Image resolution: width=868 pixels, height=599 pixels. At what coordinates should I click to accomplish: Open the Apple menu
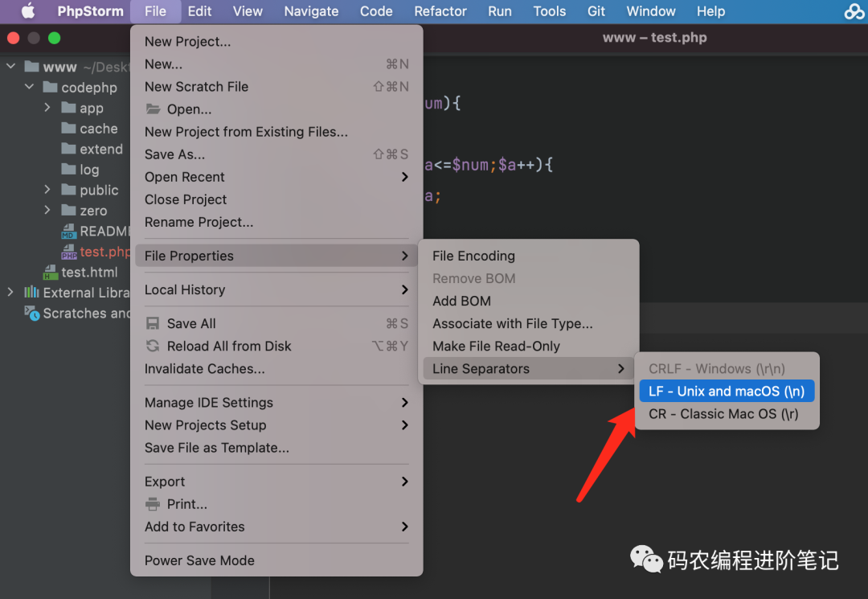[27, 11]
